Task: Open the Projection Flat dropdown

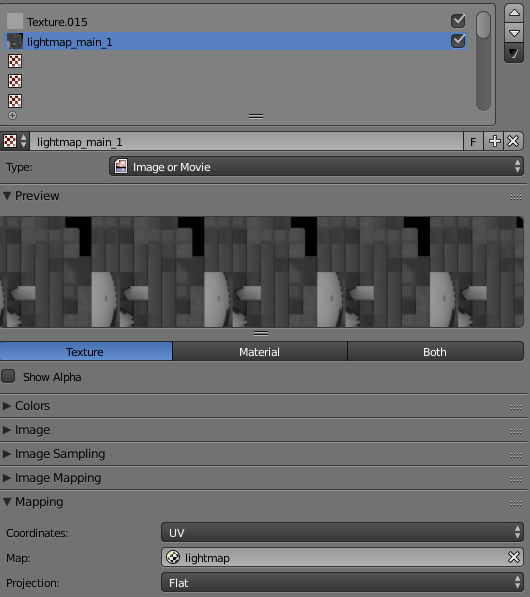Action: coord(342,583)
